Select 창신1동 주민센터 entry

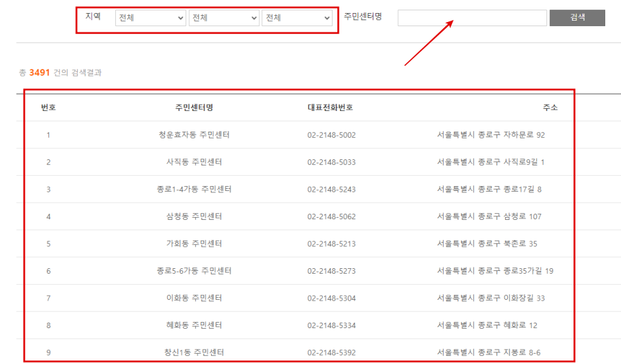point(194,352)
